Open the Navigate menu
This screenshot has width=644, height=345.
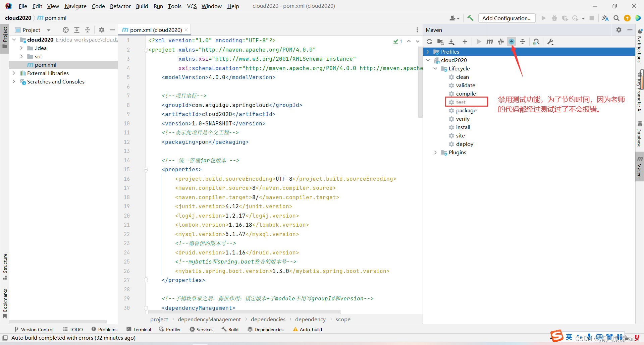coord(75,6)
